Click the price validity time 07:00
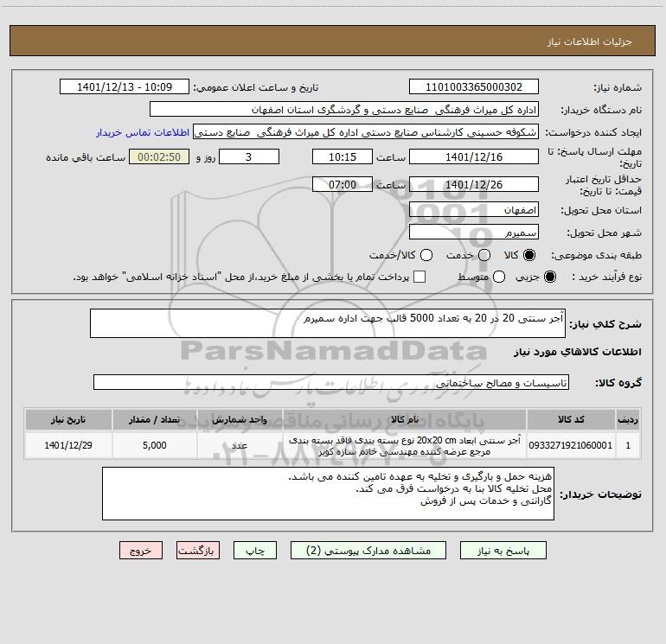Viewport: 666px width, 644px height. pyautogui.click(x=343, y=185)
